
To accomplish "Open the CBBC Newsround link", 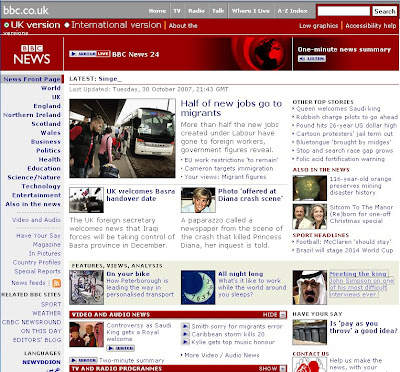I will [32, 322].
